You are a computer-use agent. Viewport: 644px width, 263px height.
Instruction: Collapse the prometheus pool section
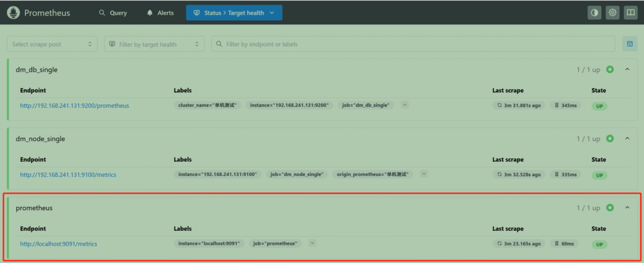[x=627, y=208]
